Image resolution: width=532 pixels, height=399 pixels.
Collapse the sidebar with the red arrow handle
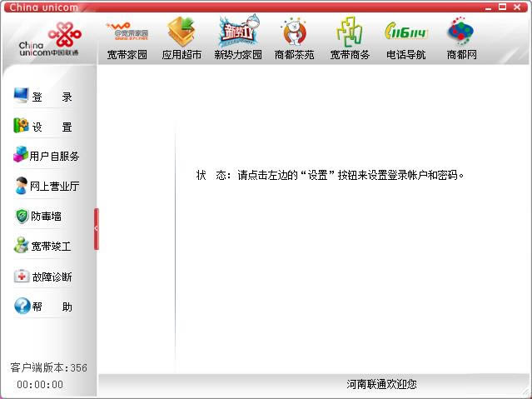pos(97,229)
